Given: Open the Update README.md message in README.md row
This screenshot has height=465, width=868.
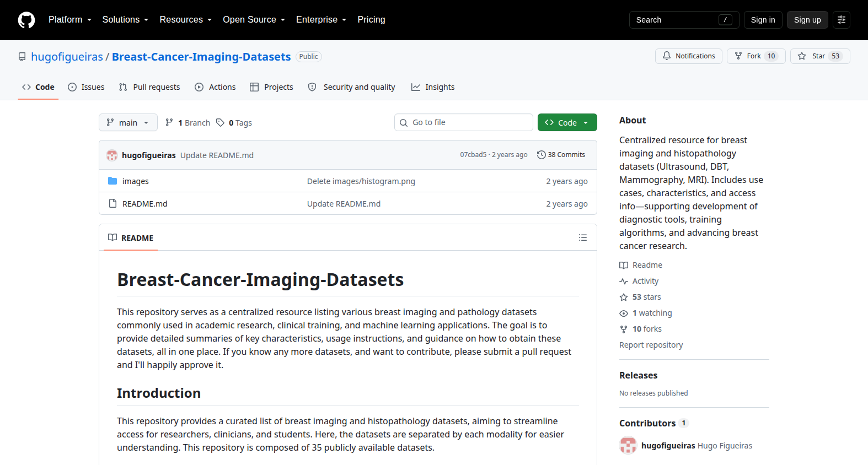Looking at the screenshot, I should (344, 204).
